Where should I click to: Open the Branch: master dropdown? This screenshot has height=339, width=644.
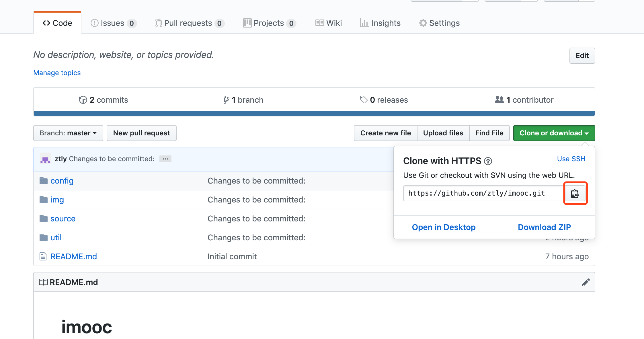click(68, 133)
